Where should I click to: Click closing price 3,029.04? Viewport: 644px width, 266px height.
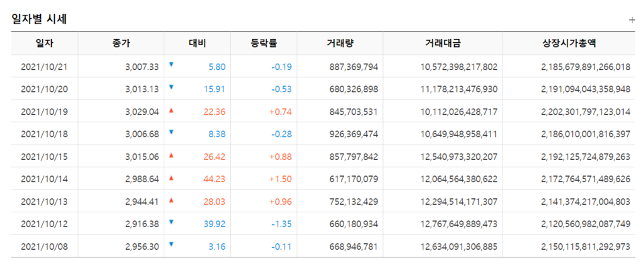[x=142, y=112]
